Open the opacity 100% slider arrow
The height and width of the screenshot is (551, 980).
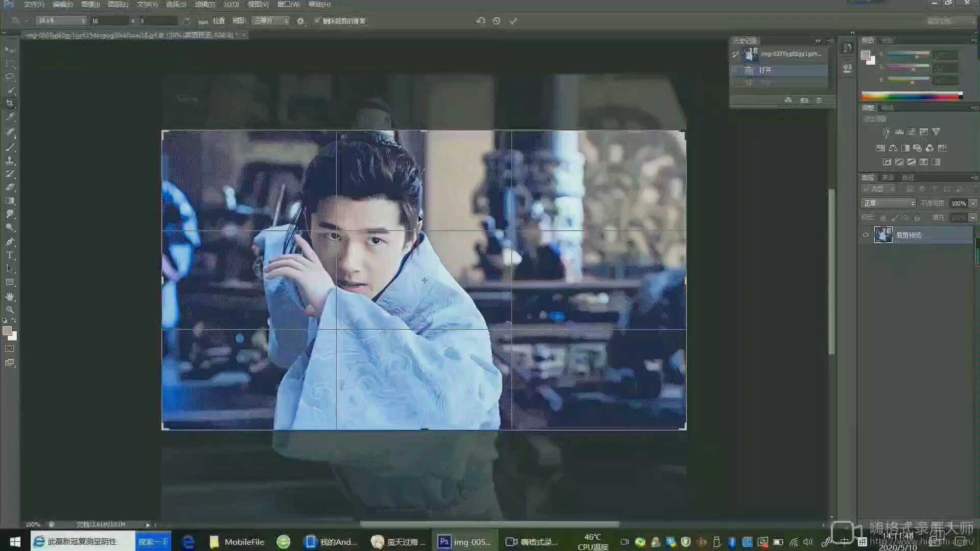pyautogui.click(x=973, y=203)
